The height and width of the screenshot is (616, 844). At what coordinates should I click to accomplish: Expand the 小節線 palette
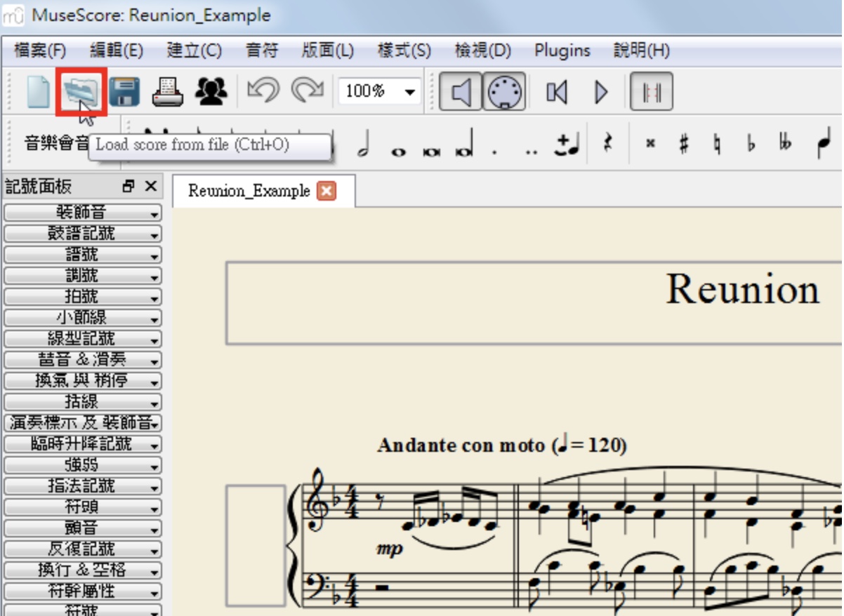coord(82,318)
